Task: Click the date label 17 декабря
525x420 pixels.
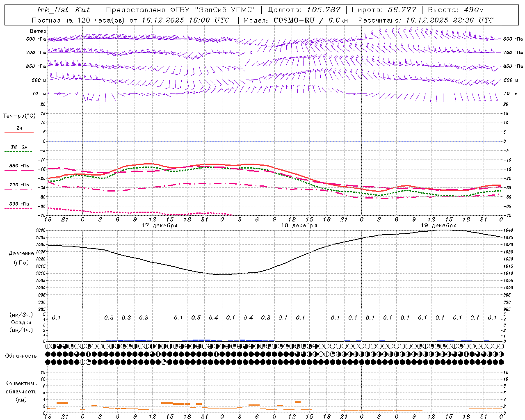Action: pyautogui.click(x=160, y=226)
